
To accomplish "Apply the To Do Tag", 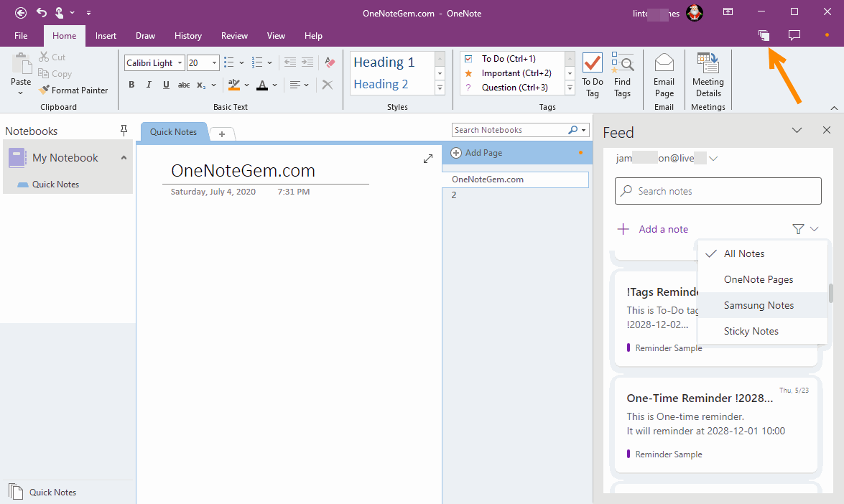I will tap(592, 75).
